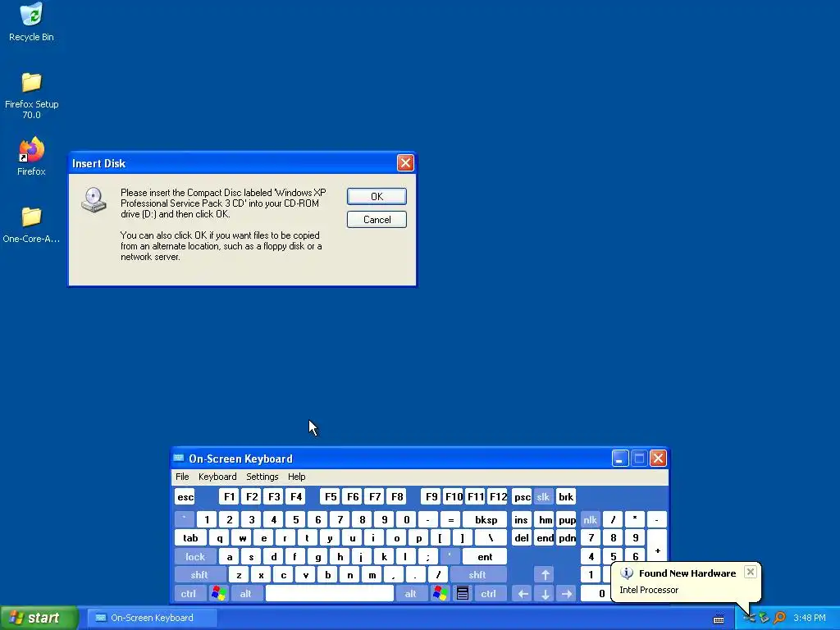Click the brk break key
This screenshot has height=630, width=840.
566,497
